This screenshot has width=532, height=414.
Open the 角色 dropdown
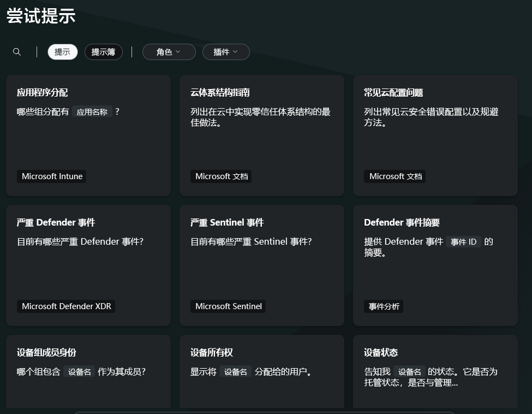(169, 52)
